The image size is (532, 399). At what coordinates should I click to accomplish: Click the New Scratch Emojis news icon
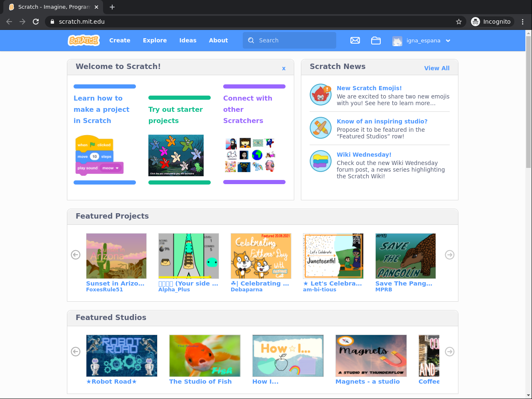pyautogui.click(x=320, y=95)
